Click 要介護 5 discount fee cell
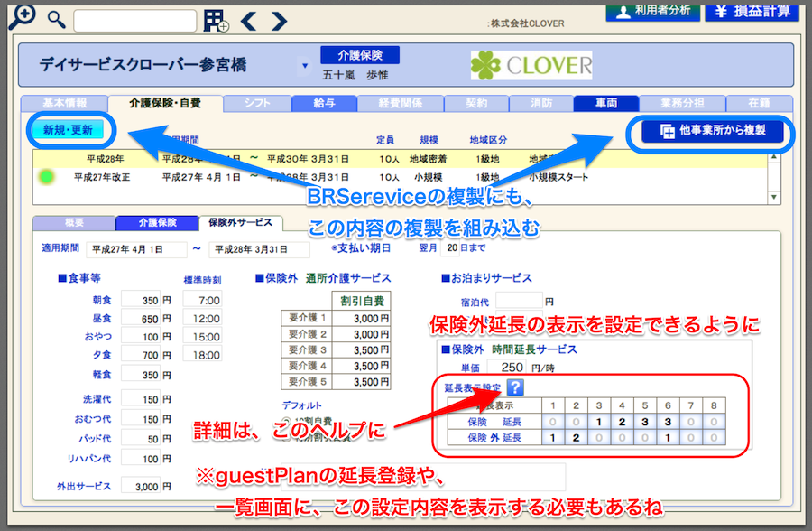This screenshot has height=531, width=812. pyautogui.click(x=362, y=382)
